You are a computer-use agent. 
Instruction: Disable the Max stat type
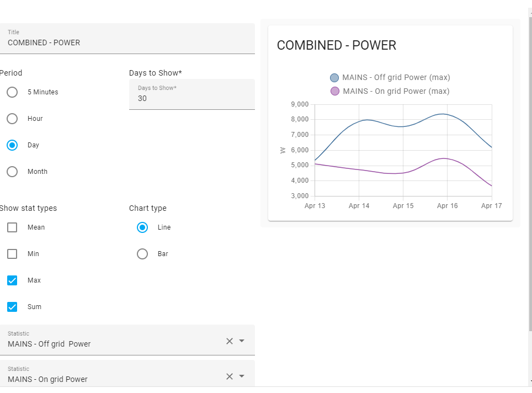point(12,280)
